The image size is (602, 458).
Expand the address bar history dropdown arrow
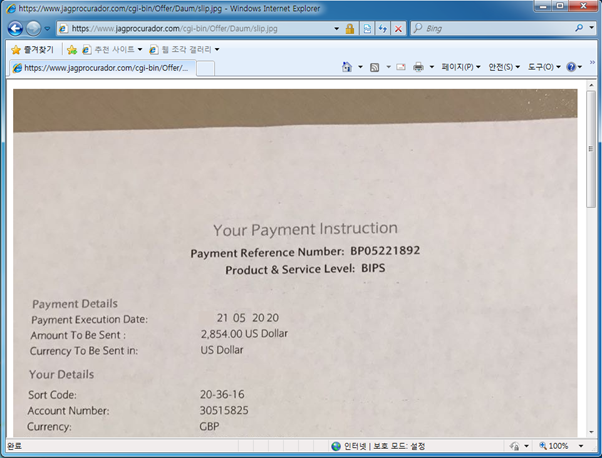point(337,28)
